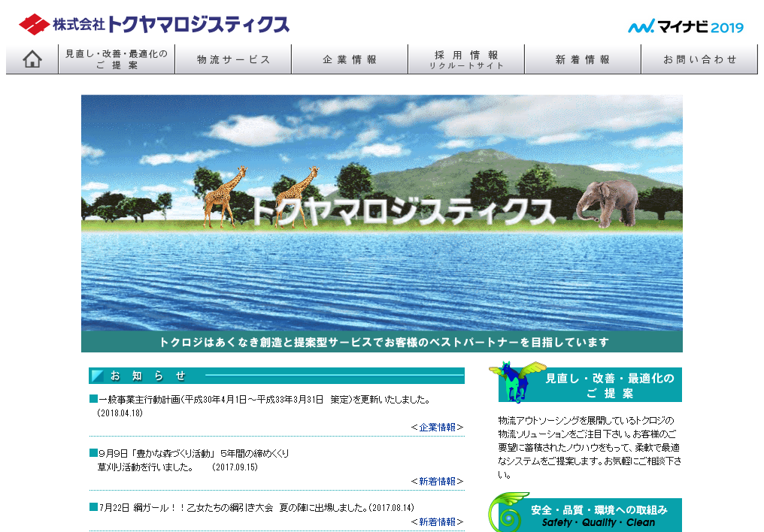
Task: Open the 物流サービス navigation menu
Action: [234, 59]
